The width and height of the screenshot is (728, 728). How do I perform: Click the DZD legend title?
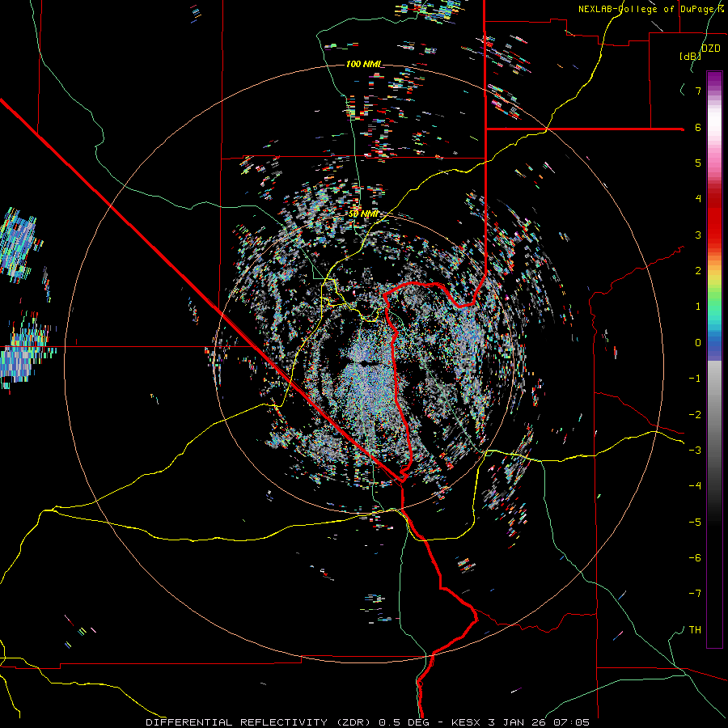coord(710,49)
